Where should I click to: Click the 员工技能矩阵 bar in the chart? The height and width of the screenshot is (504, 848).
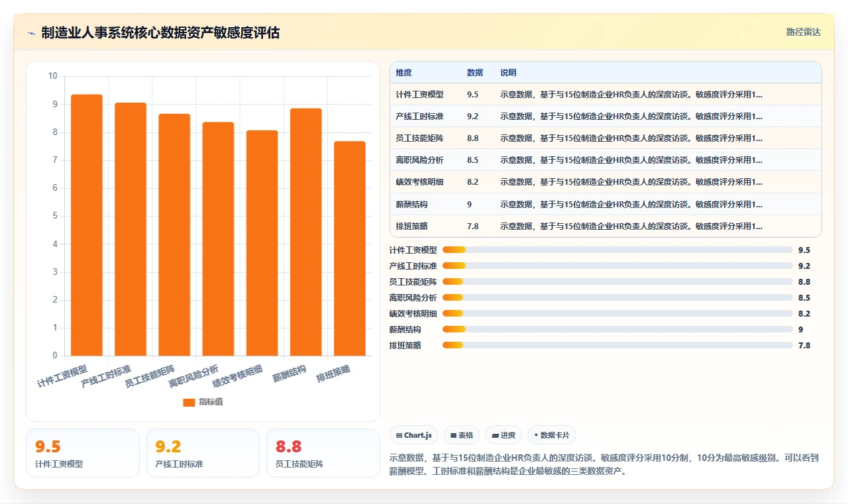pyautogui.click(x=174, y=234)
